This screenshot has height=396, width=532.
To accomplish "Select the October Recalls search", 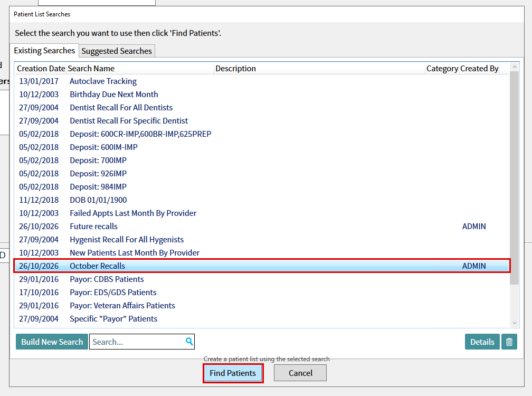I will [262, 266].
